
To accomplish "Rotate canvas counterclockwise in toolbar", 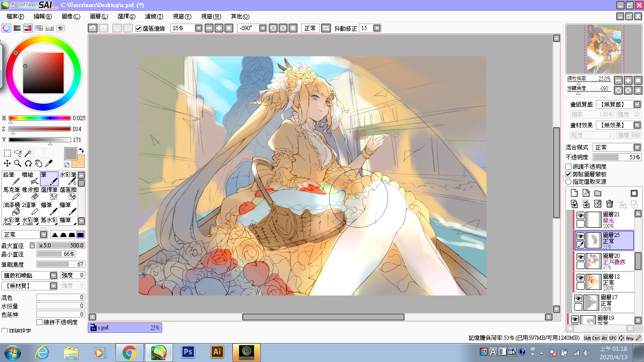I will 273,28.
